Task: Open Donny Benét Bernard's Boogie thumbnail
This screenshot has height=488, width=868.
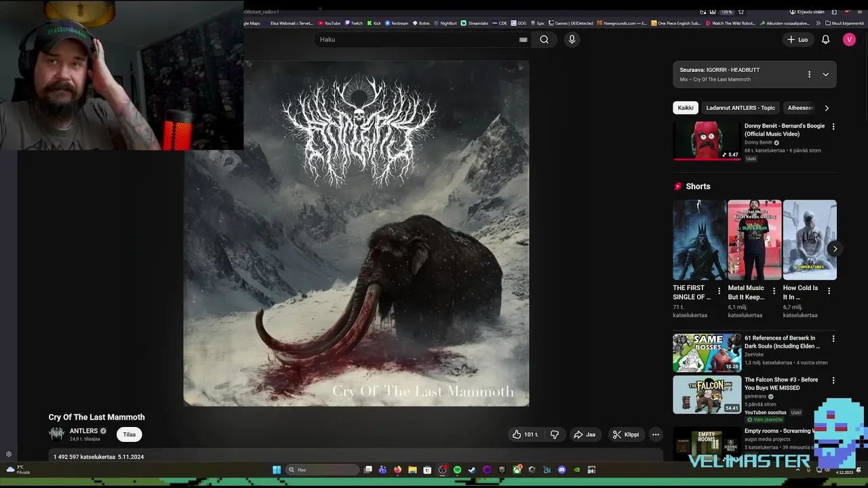Action: click(706, 141)
